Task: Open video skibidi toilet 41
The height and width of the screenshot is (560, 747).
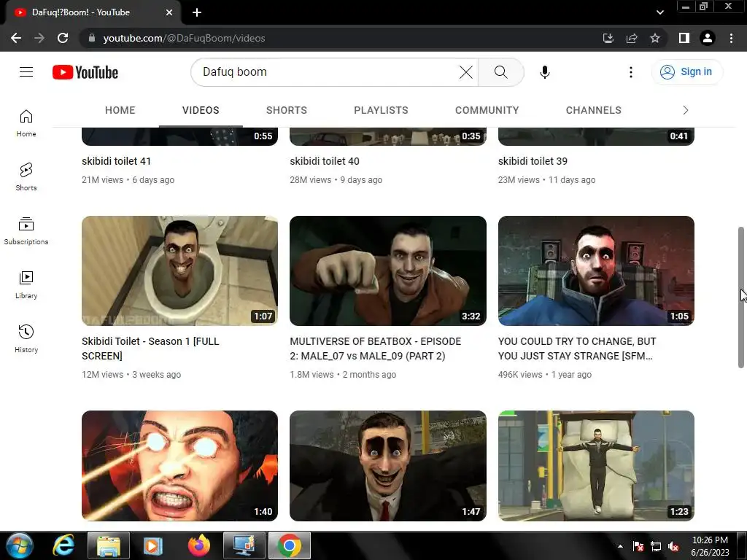Action: click(x=116, y=161)
